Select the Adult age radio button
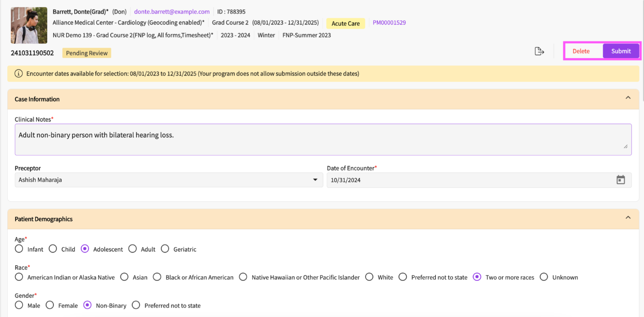The width and height of the screenshot is (644, 317). (133, 249)
